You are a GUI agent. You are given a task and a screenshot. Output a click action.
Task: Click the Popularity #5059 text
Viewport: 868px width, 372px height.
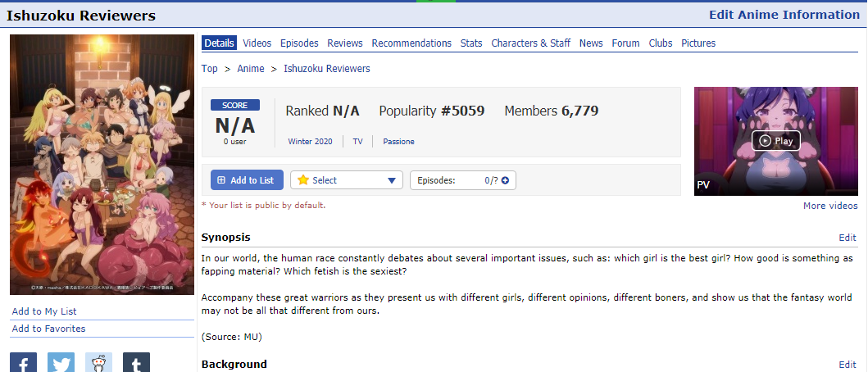pos(432,111)
